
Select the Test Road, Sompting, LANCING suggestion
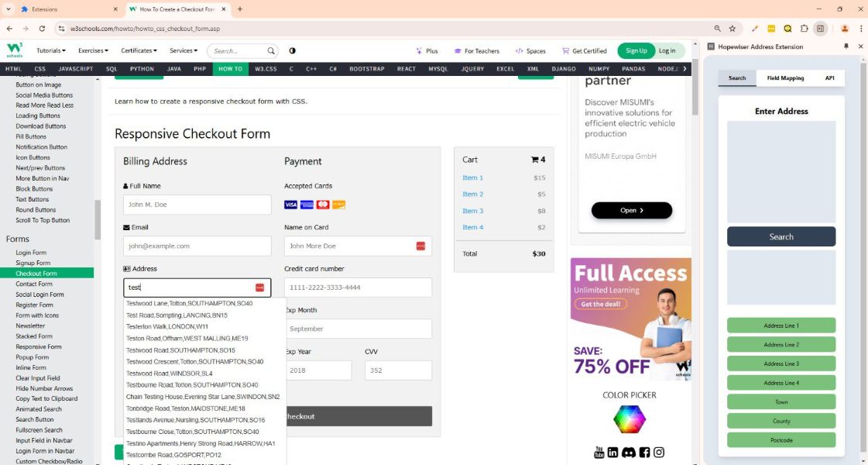(x=177, y=315)
